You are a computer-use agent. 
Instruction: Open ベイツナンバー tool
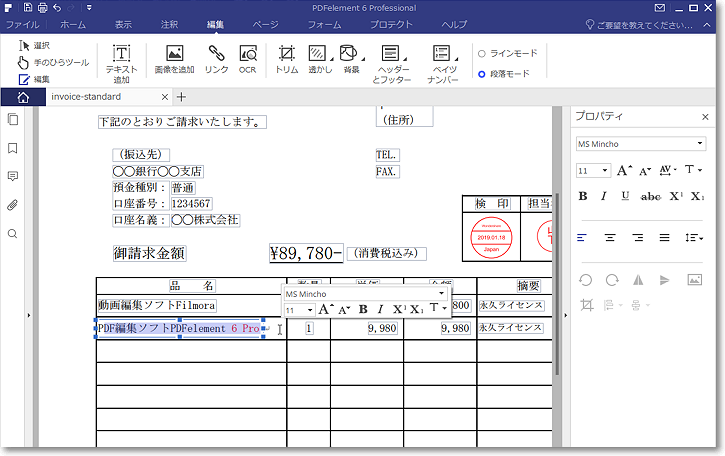click(443, 64)
